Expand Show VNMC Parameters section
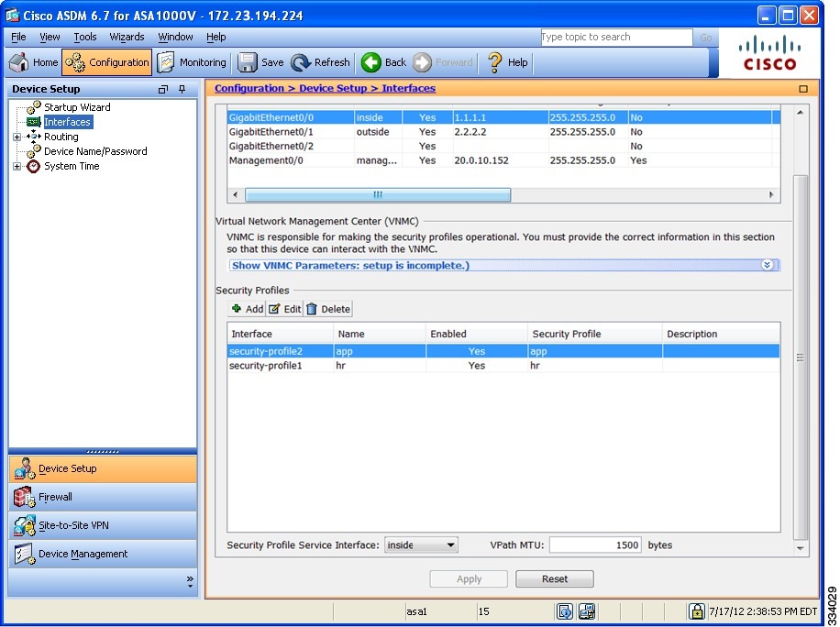 tap(503, 266)
